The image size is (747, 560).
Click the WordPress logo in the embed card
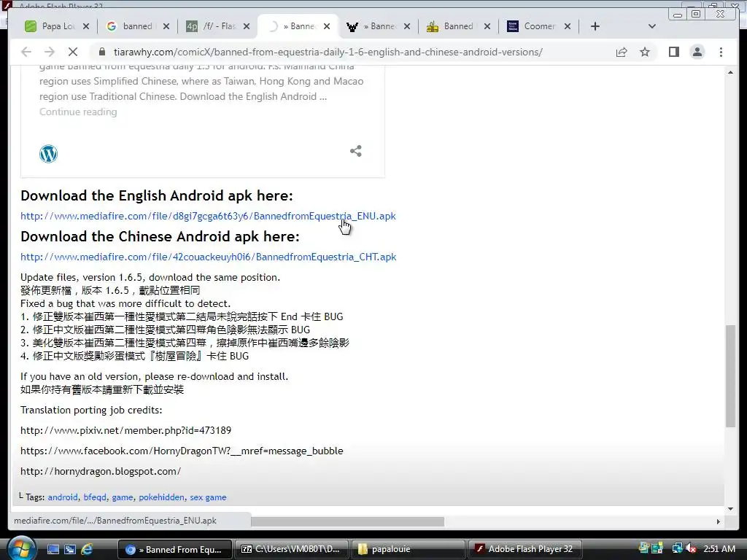click(49, 154)
